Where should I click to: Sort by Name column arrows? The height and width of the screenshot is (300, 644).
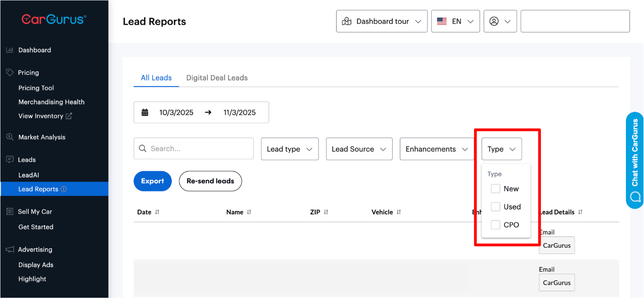[x=249, y=212]
